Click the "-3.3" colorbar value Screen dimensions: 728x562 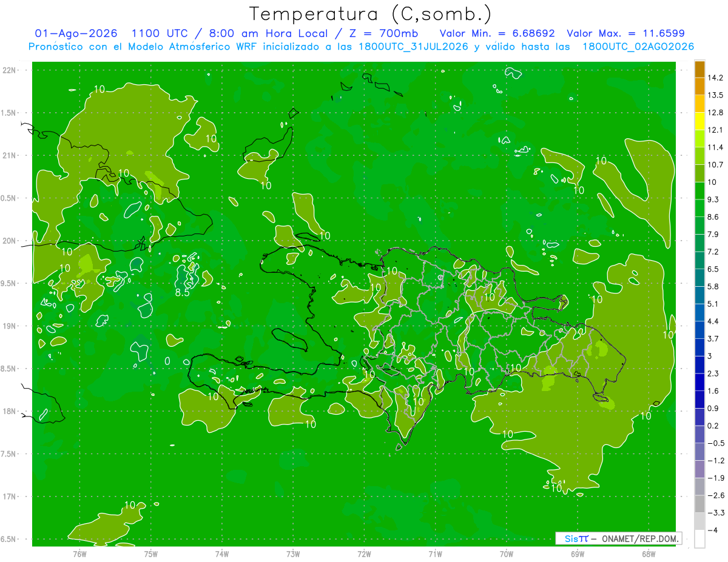pyautogui.click(x=716, y=513)
